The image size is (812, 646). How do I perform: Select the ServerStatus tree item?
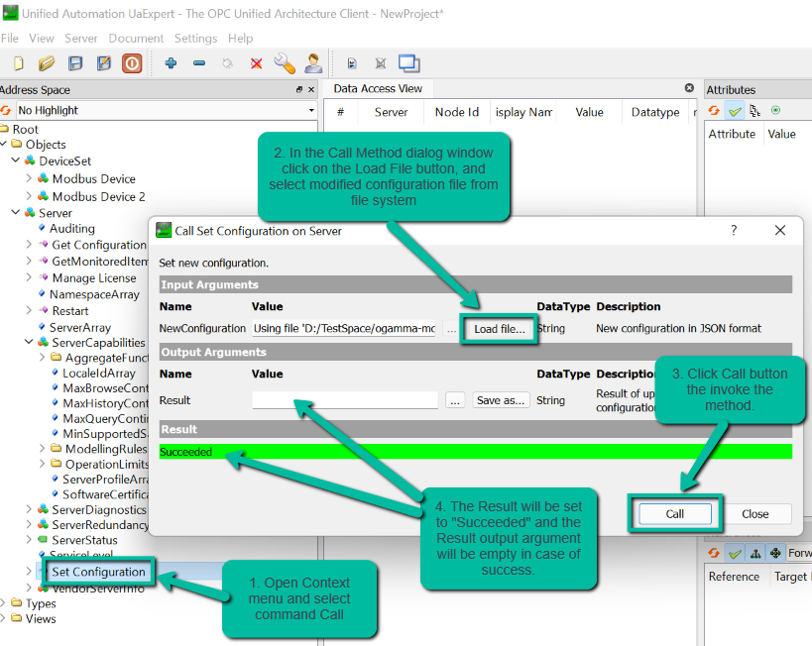(x=84, y=540)
